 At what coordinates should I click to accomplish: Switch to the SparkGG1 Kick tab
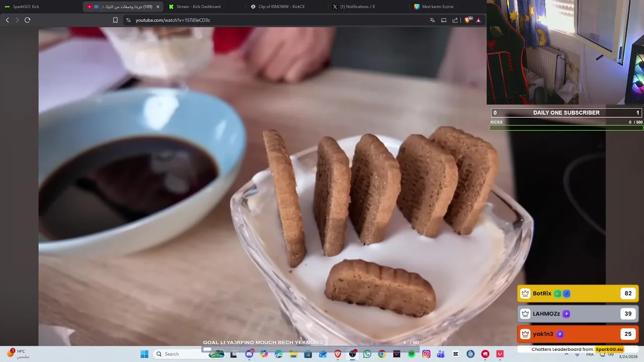pyautogui.click(x=40, y=7)
